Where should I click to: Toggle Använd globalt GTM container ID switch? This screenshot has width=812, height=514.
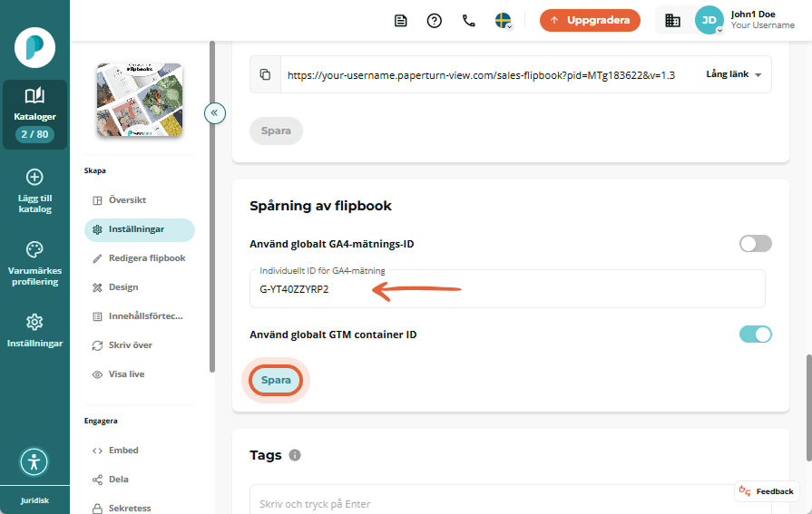(x=755, y=335)
